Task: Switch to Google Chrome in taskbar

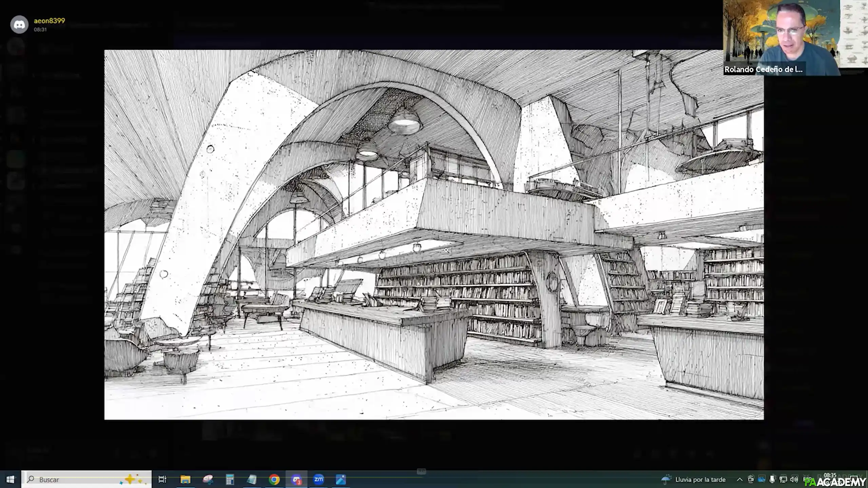Action: click(274, 479)
